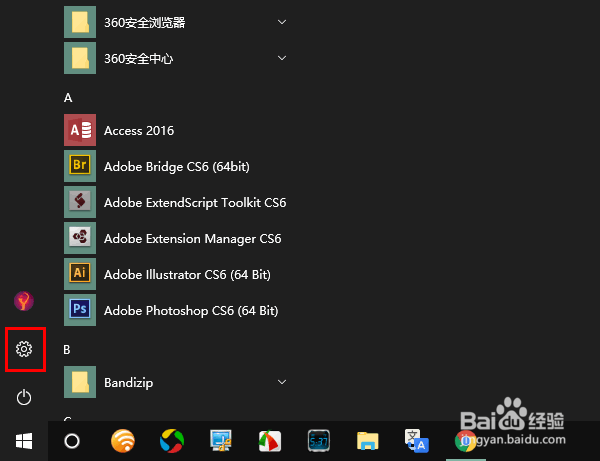Open Cortana circle in taskbar
The height and width of the screenshot is (461, 600).
click(72, 441)
